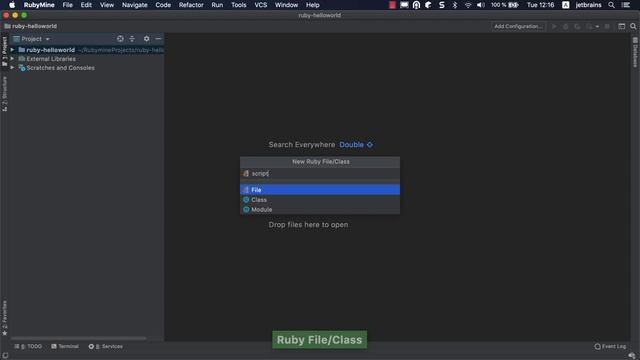The image size is (640, 360).
Task: Open the Help menu
Action: click(313, 5)
